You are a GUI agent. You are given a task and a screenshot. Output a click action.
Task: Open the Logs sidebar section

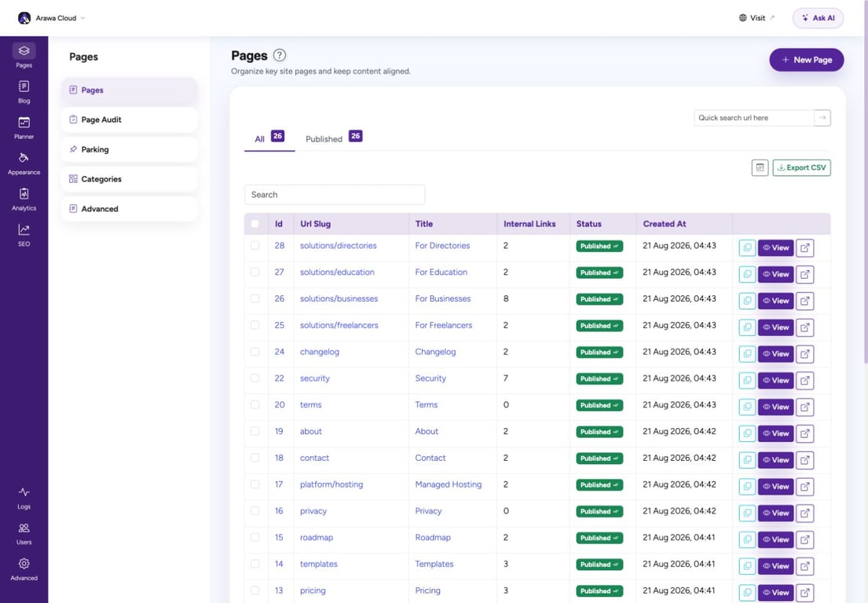(x=24, y=498)
